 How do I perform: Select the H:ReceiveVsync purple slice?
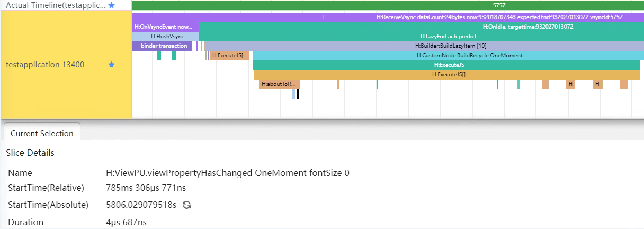point(387,17)
